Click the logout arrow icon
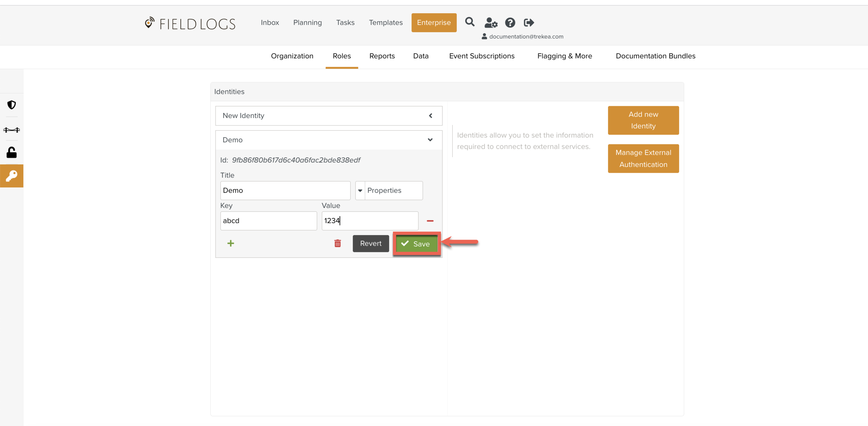The width and height of the screenshot is (868, 426). [529, 23]
